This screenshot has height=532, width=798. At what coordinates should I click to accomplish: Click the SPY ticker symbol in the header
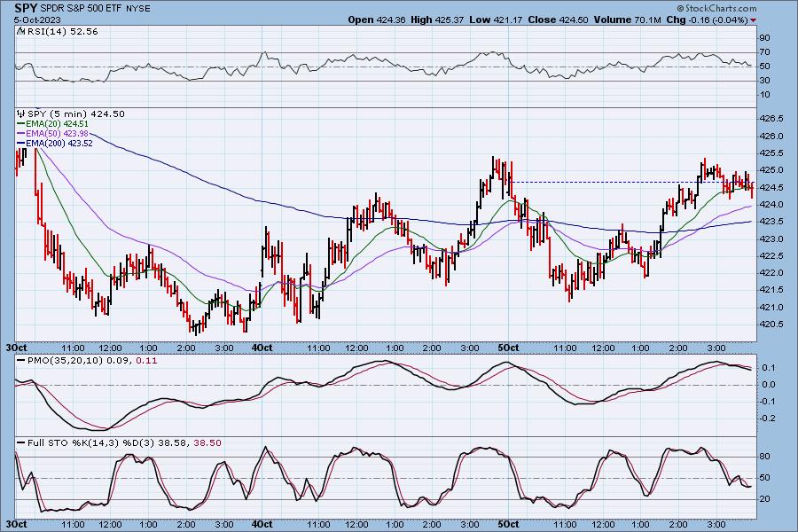26,8
